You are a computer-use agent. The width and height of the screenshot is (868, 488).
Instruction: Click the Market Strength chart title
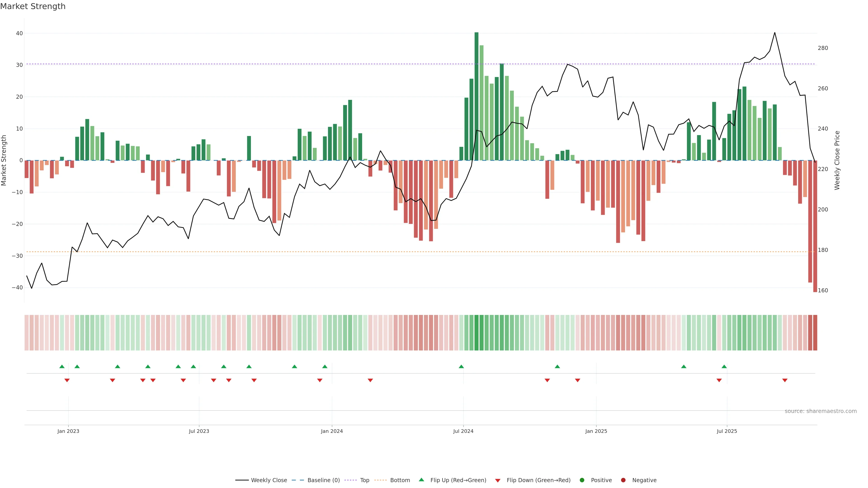[x=33, y=6]
